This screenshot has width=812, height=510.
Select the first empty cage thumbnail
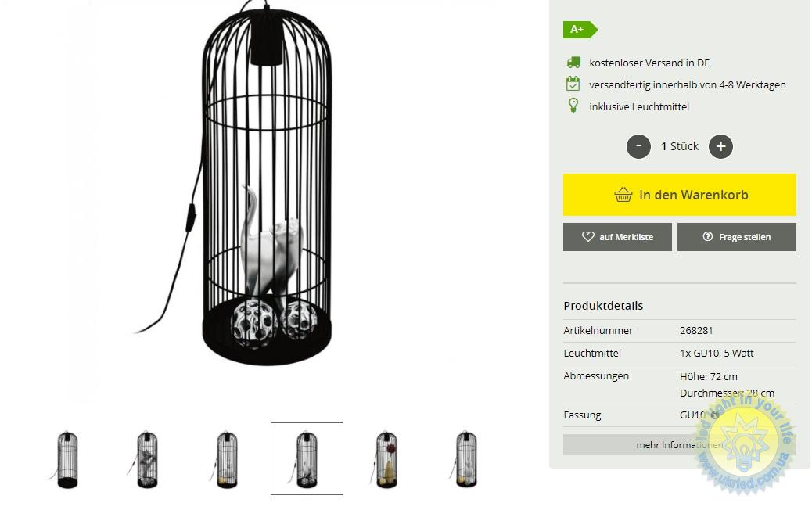click(66, 459)
